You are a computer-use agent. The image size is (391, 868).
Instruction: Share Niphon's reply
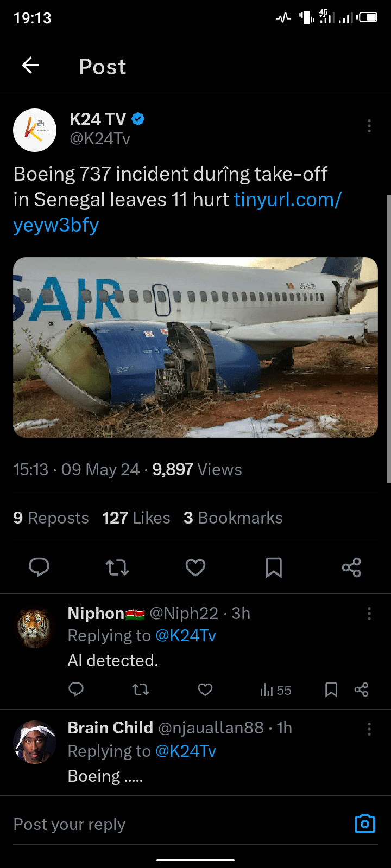coord(361,690)
